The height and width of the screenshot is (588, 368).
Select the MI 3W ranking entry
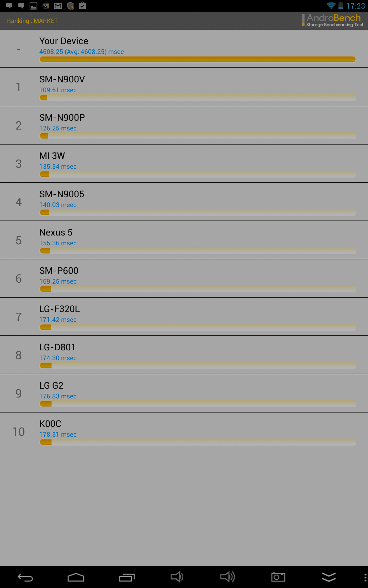click(184, 164)
